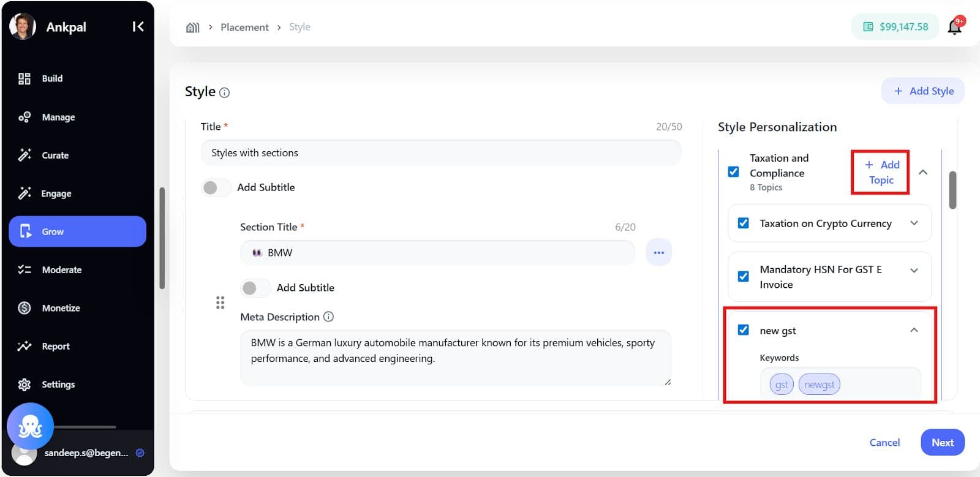This screenshot has height=477, width=980.
Task: Collapse the sidebar with the arrow icon
Action: (x=138, y=26)
